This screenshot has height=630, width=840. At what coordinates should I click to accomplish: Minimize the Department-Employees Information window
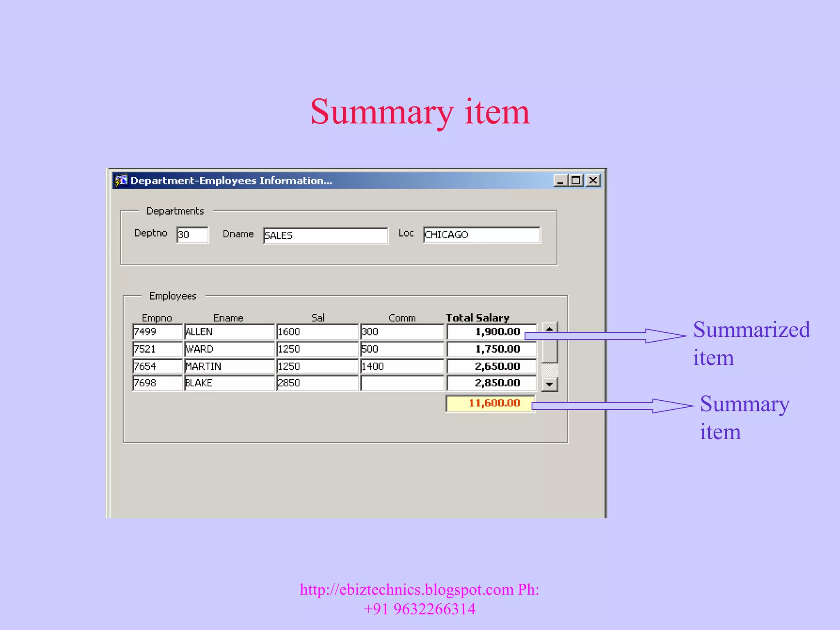tap(560, 180)
